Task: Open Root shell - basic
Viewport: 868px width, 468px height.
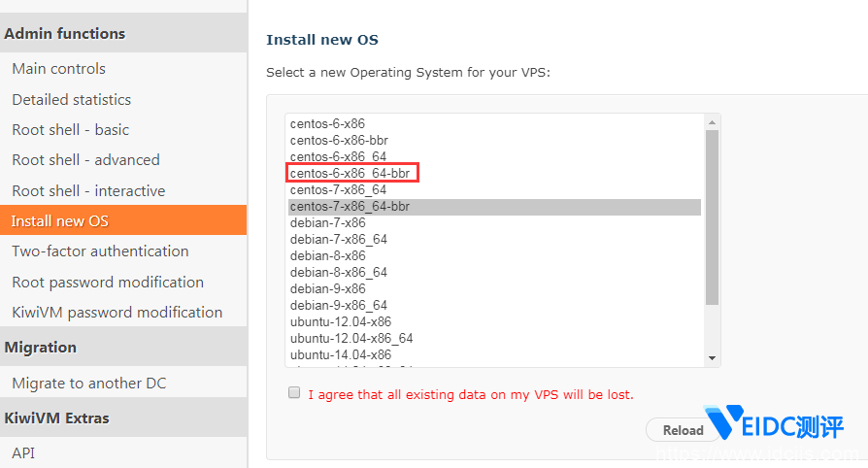Action: tap(70, 130)
